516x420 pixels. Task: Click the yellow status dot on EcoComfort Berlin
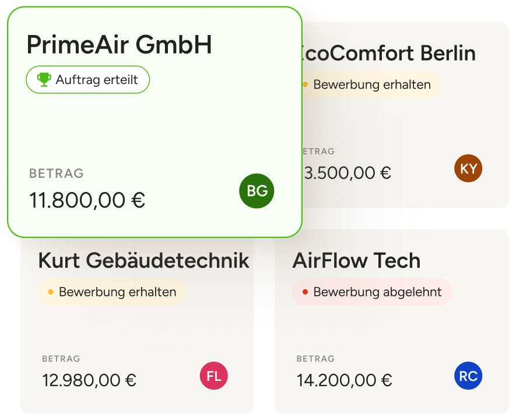pyautogui.click(x=306, y=85)
